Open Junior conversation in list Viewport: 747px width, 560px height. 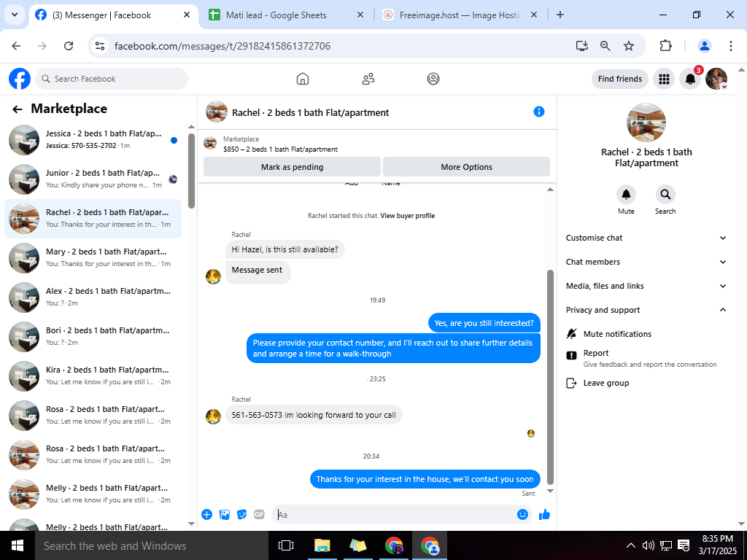[93, 179]
